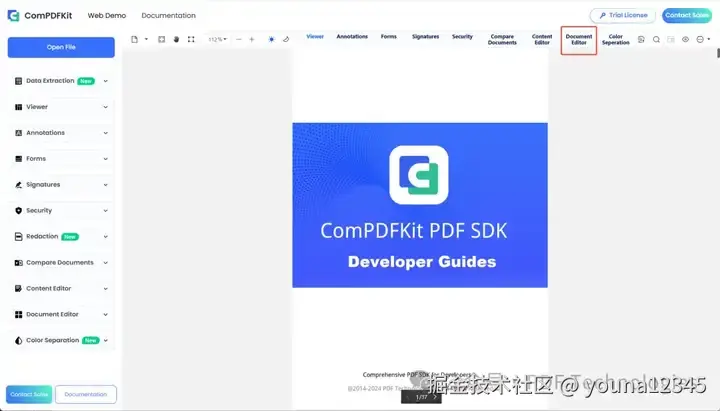Open the small arrow beside the more-options icon
Viewport: 720px width, 411px height.
coord(709,39)
